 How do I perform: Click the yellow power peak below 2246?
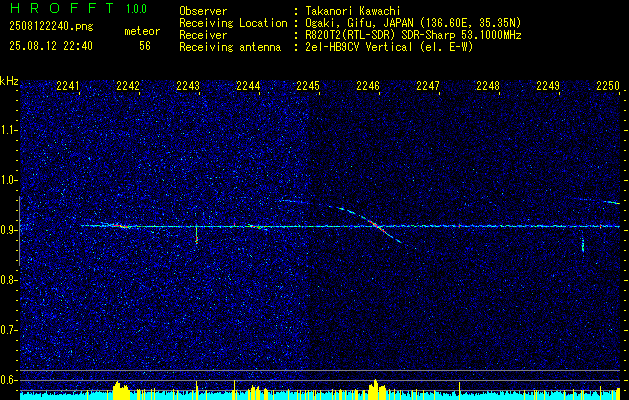coord(375,388)
